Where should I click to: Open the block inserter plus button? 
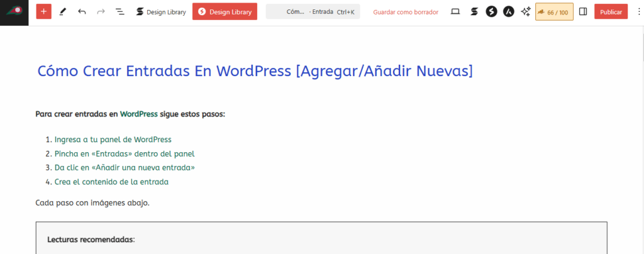[43, 12]
